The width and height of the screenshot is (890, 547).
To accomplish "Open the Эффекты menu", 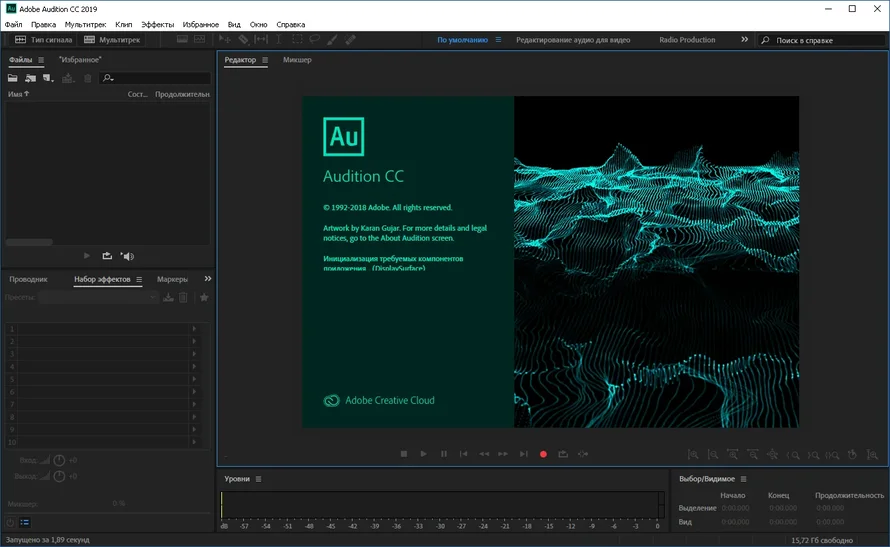I will (x=157, y=23).
